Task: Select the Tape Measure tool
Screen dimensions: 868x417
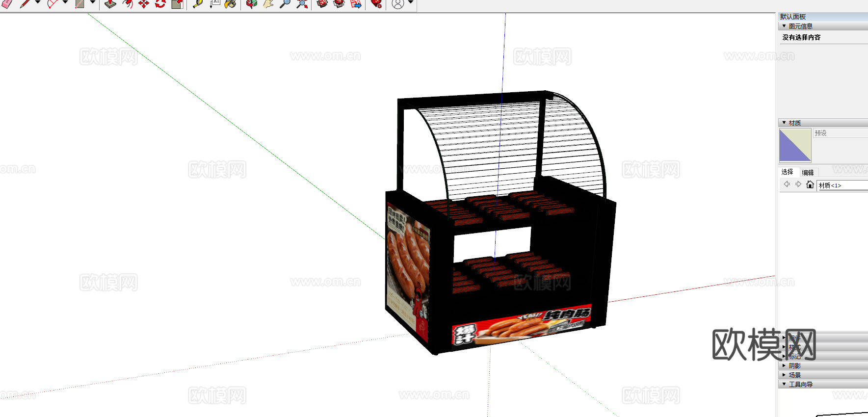Action: click(x=197, y=4)
